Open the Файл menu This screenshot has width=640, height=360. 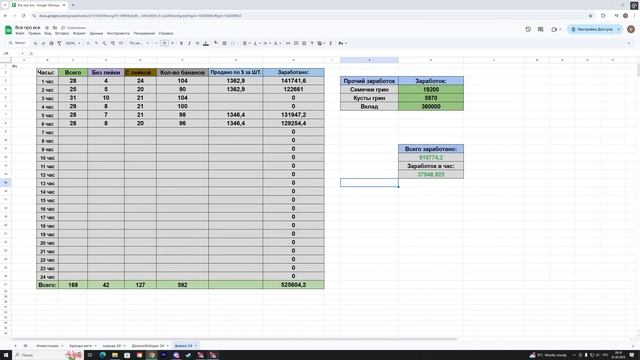point(20,33)
